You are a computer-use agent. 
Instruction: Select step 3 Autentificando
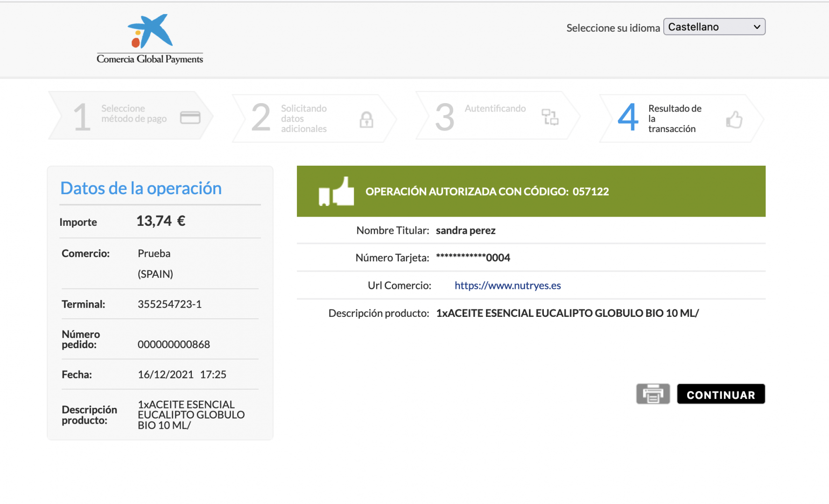pyautogui.click(x=498, y=116)
